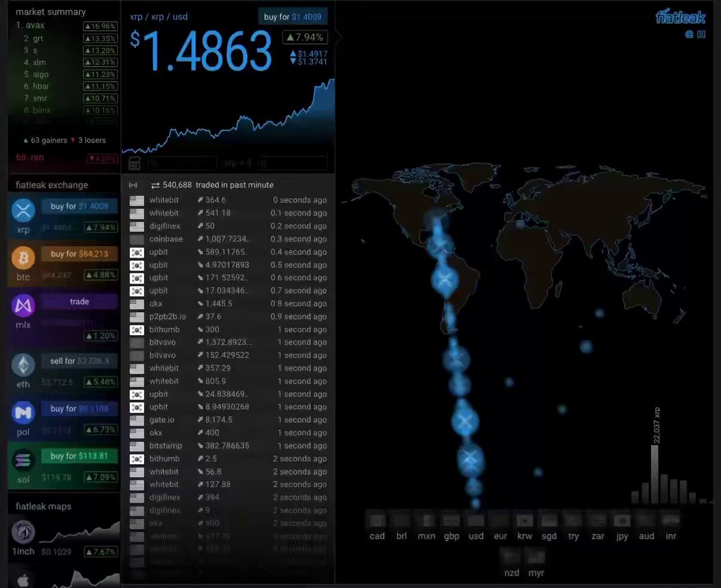Select the Bitcoin coin icon
Viewport: 721px width, 588px height.
click(23, 258)
